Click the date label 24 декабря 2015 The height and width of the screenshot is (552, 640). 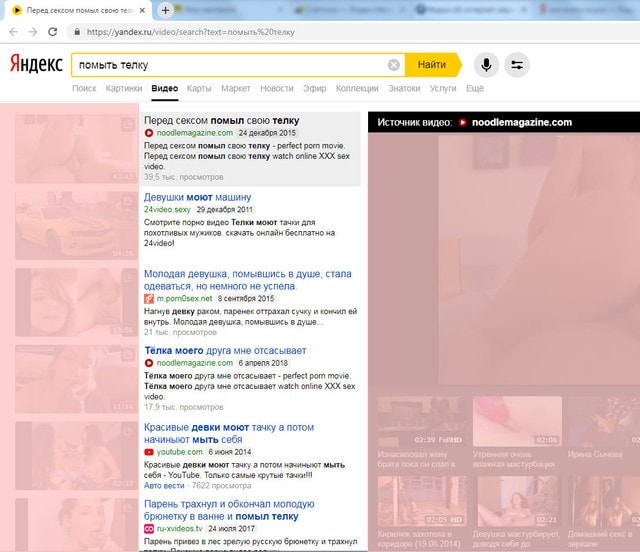[267, 133]
